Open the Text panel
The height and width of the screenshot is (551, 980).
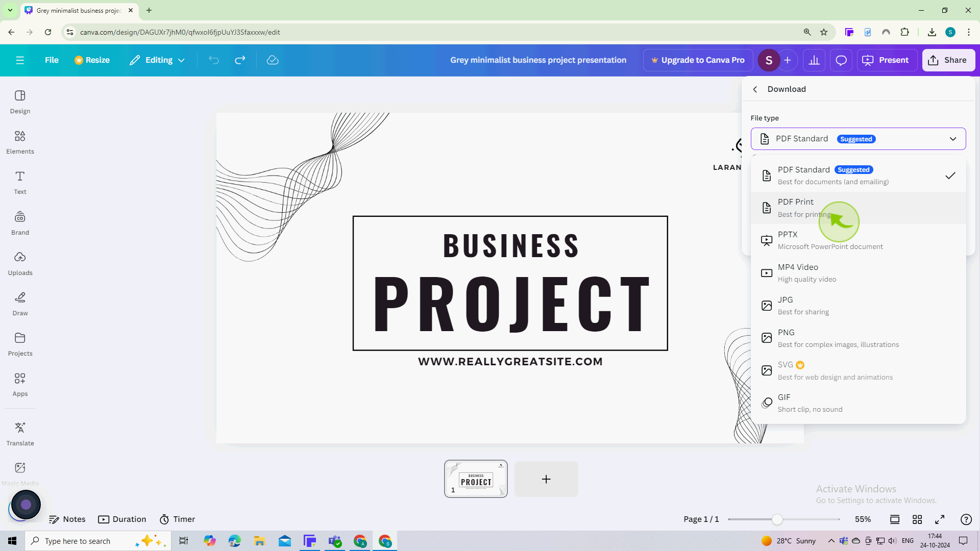19,182
